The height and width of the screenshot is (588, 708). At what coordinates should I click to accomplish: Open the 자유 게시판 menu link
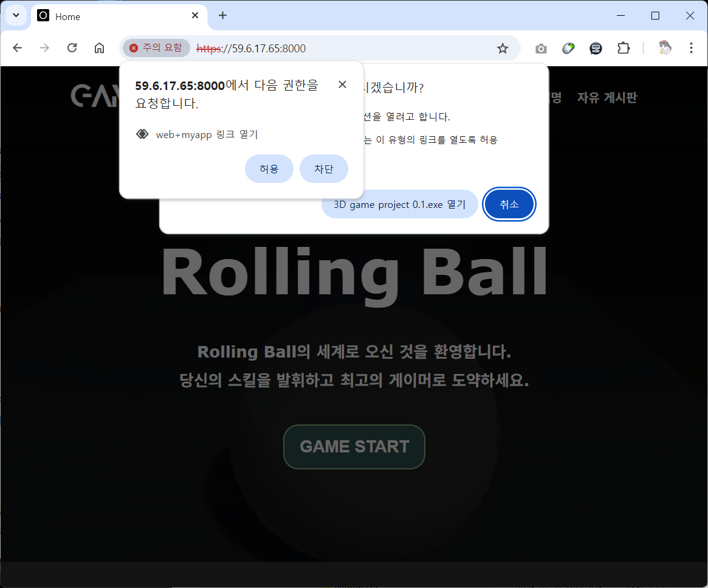(x=607, y=97)
